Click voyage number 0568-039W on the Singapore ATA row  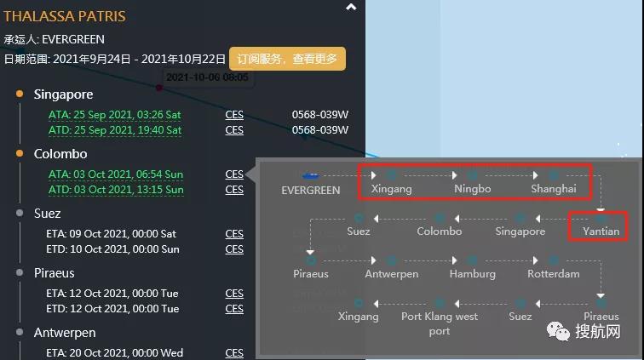[319, 115]
